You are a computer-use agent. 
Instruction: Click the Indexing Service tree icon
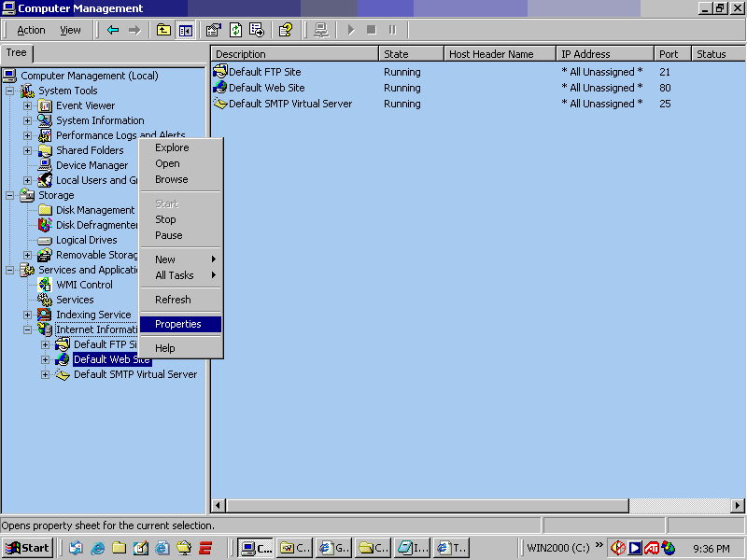point(45,315)
